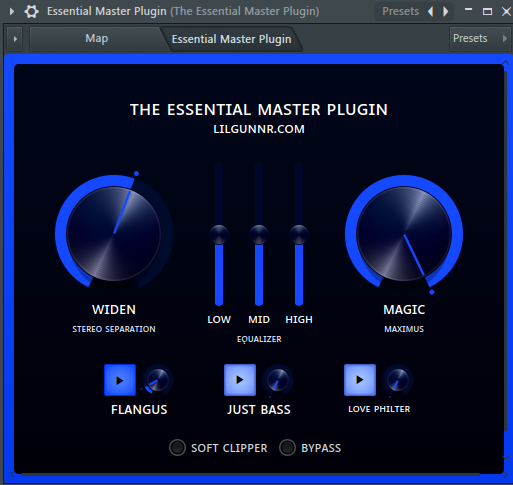Click the MAXIMUS label
This screenshot has width=513, height=485.
tap(404, 329)
